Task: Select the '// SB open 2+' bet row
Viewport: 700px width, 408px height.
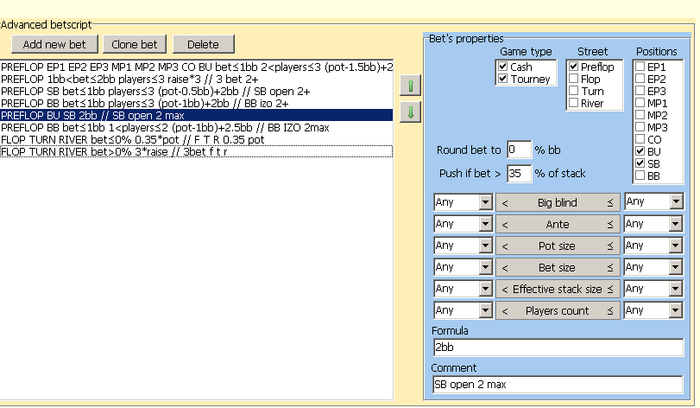Action: tap(196, 91)
